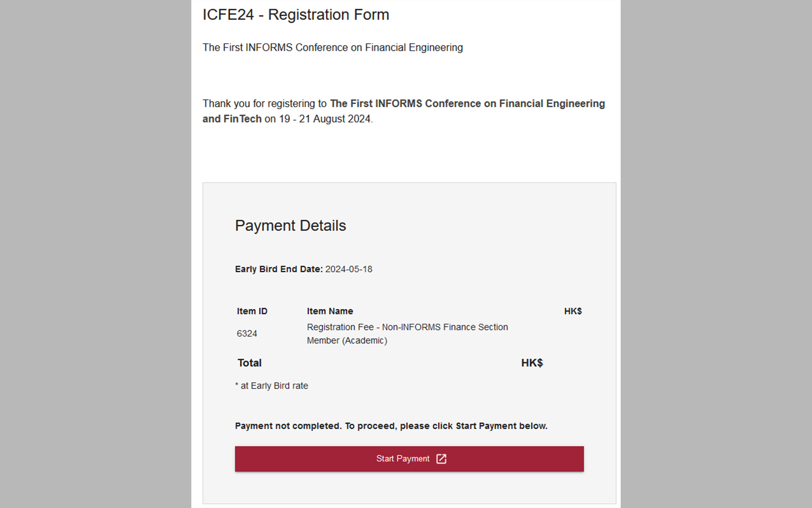Click the Item ID column header
The image size is (812, 508).
click(252, 311)
